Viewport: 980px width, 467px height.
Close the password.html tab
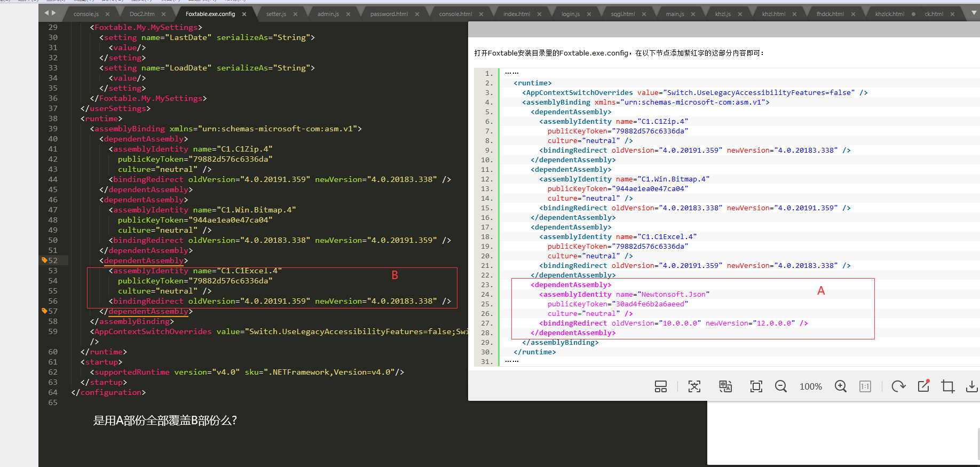(417, 14)
